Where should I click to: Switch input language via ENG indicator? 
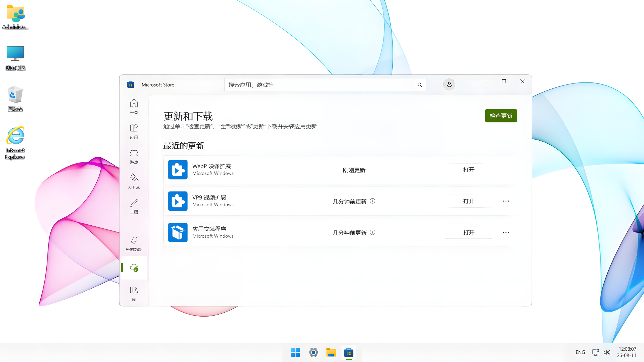(x=580, y=352)
